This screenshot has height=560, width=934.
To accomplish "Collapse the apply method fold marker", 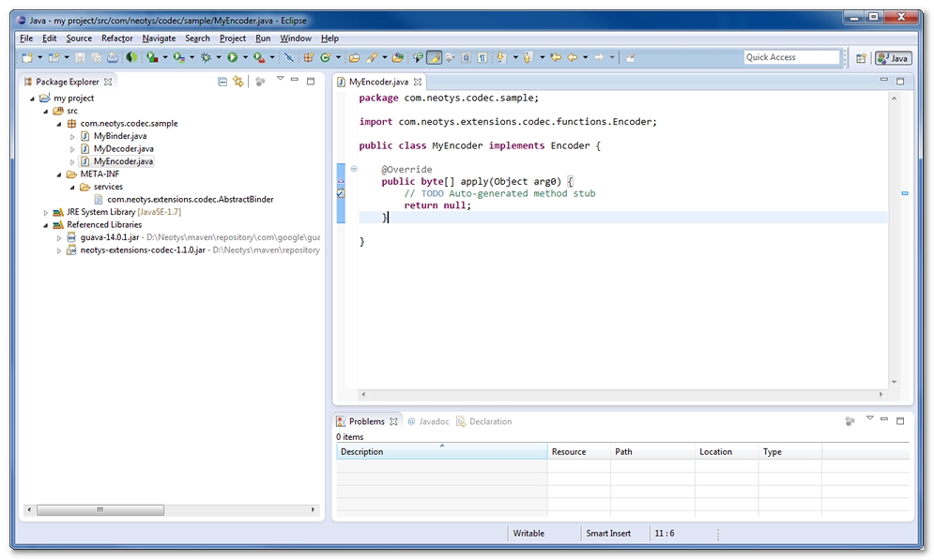I will point(354,170).
